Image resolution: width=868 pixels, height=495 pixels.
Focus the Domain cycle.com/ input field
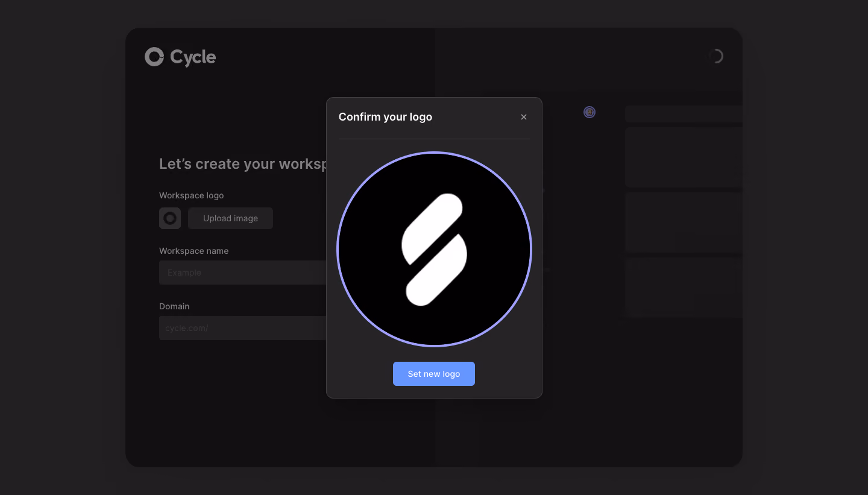point(243,328)
